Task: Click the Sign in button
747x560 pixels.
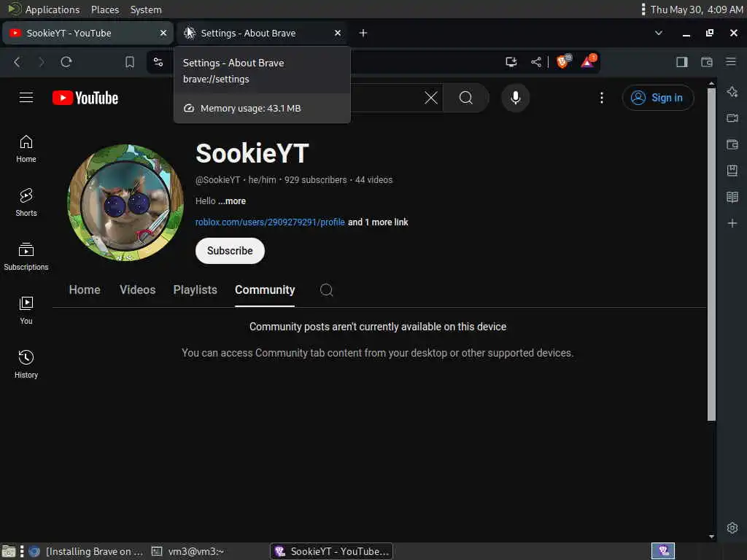Action: point(658,98)
